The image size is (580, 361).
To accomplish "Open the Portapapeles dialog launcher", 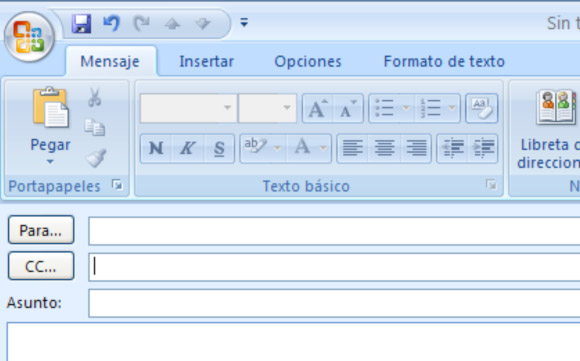I will pos(117,184).
